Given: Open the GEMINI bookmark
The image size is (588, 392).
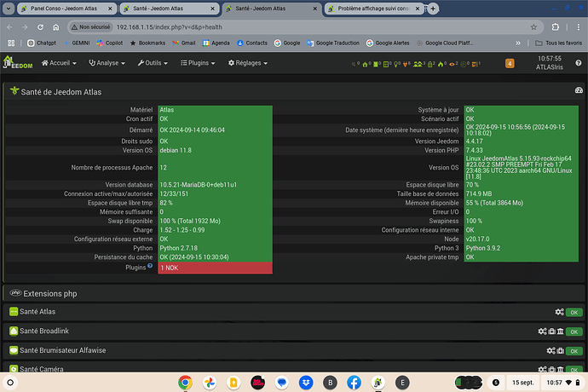Looking at the screenshot, I should pyautogui.click(x=77, y=43).
